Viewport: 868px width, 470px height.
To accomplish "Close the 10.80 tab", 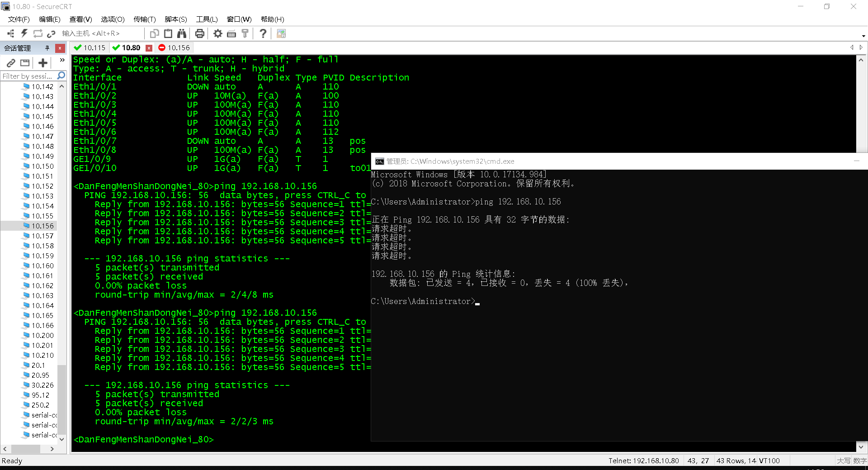I will point(149,48).
